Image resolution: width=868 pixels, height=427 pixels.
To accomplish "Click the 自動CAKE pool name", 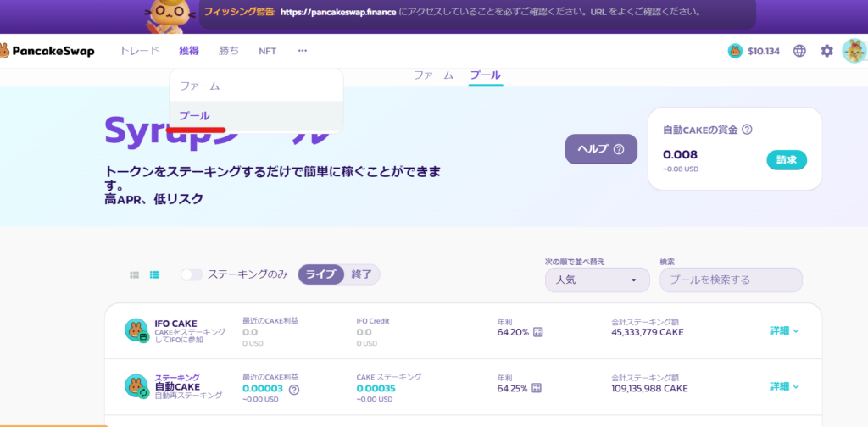I will click(x=177, y=386).
